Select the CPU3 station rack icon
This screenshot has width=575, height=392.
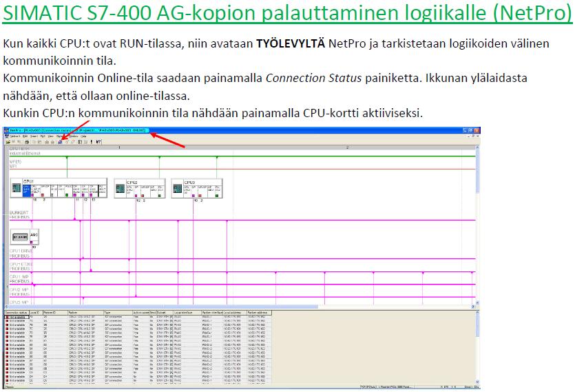(178, 189)
